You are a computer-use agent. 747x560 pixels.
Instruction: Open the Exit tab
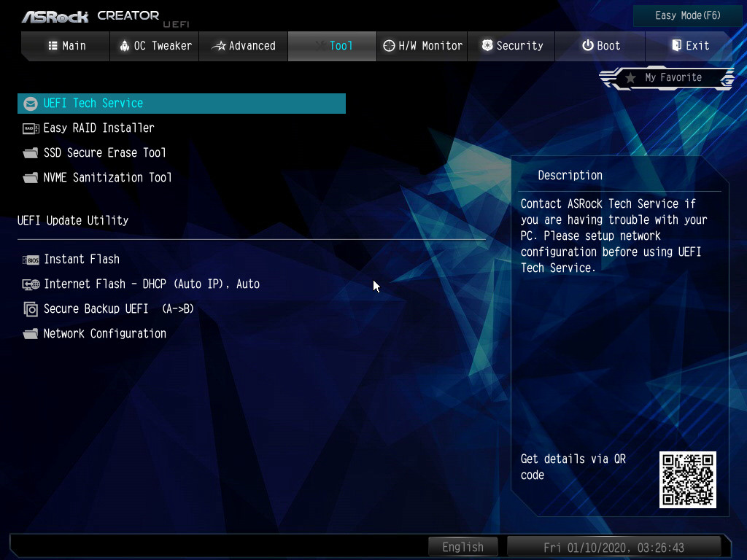pos(689,46)
